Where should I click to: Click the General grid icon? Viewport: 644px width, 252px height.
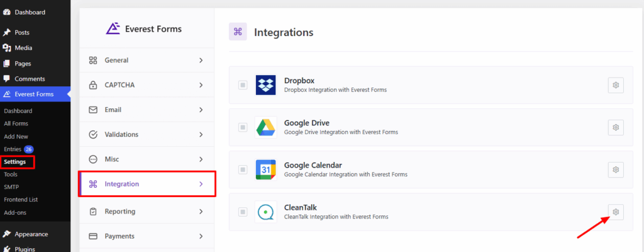tap(93, 60)
